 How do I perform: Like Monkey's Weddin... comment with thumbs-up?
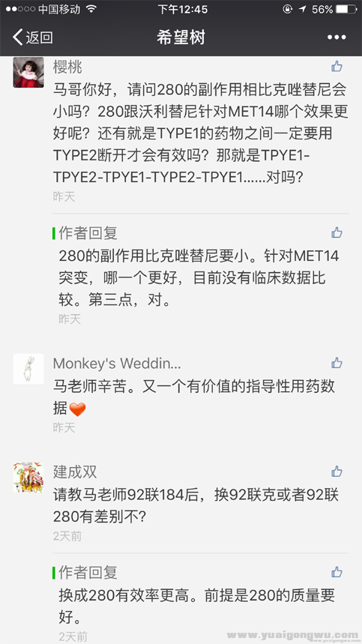pos(337,363)
